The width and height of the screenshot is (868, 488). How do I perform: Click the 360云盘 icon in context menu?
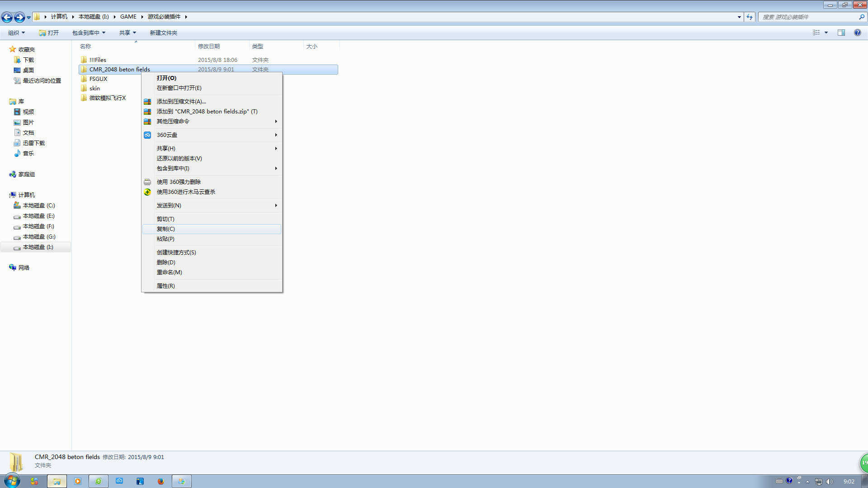[x=147, y=135]
